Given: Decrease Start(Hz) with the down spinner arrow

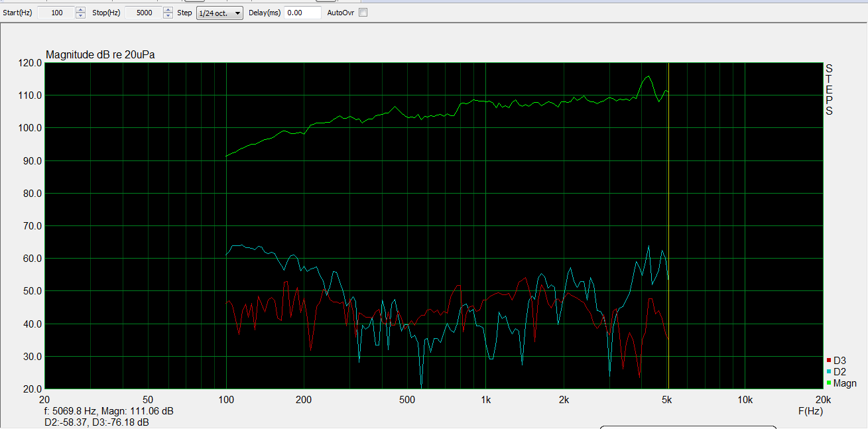Looking at the screenshot, I should click(80, 16).
